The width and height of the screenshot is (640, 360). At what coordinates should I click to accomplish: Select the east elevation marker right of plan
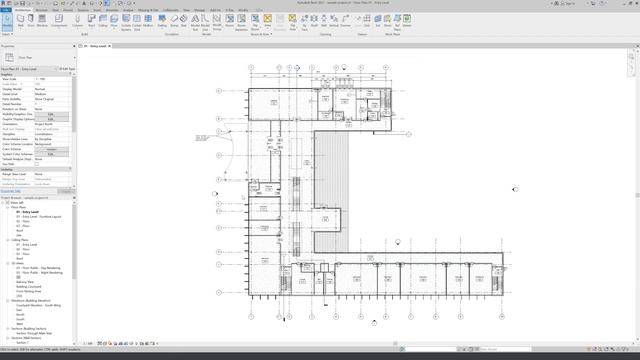[515, 189]
